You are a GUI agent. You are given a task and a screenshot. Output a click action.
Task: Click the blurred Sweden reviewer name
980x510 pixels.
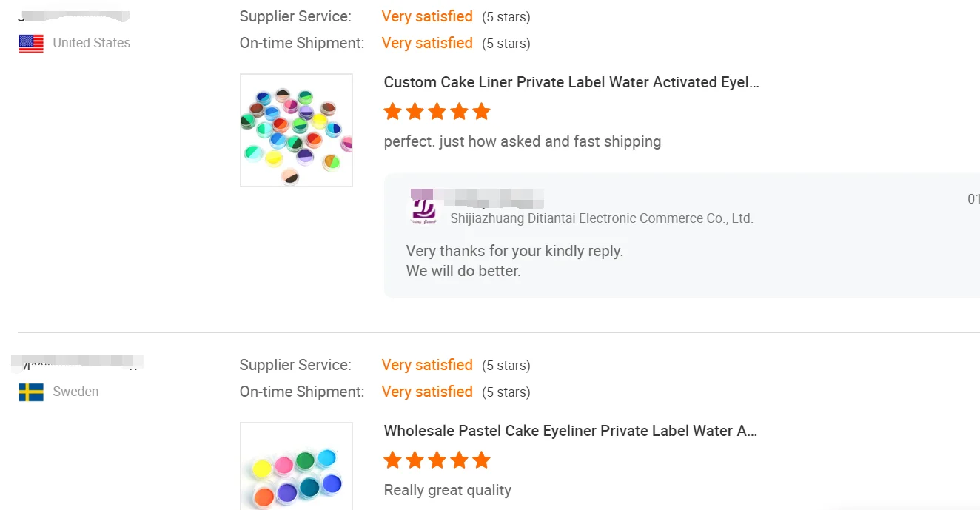78,363
